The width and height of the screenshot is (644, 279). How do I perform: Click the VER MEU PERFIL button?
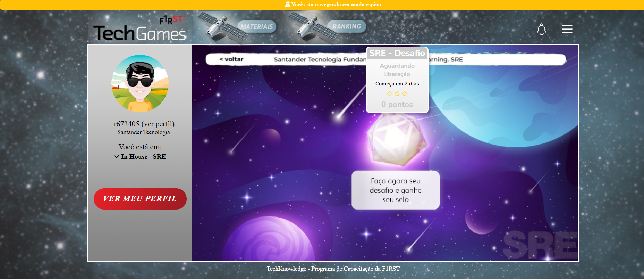click(140, 199)
